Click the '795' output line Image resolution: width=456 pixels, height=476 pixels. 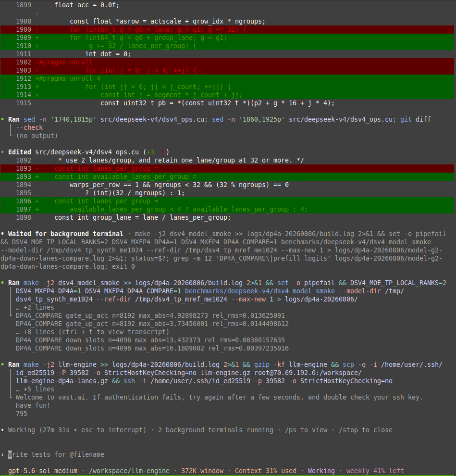tap(22, 413)
